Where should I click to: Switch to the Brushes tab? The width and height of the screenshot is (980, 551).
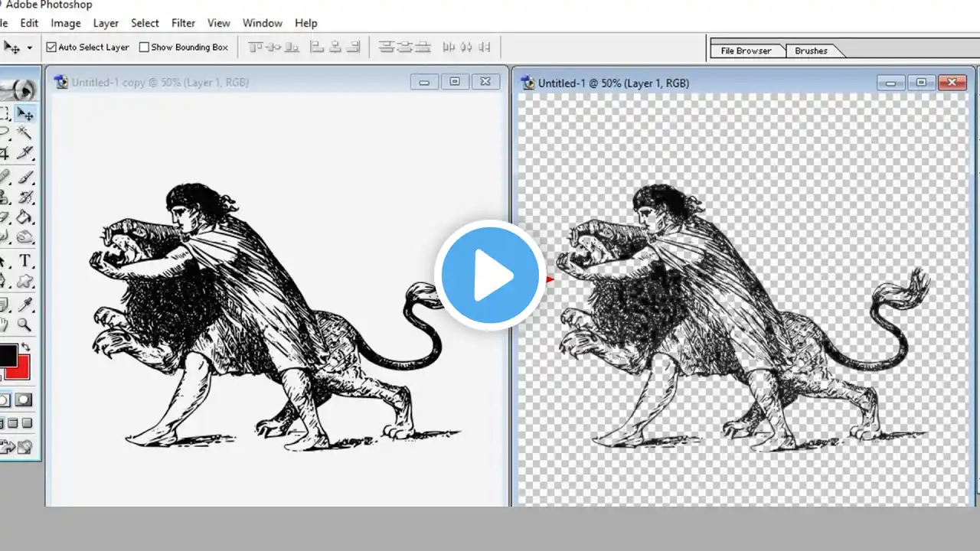pyautogui.click(x=811, y=51)
